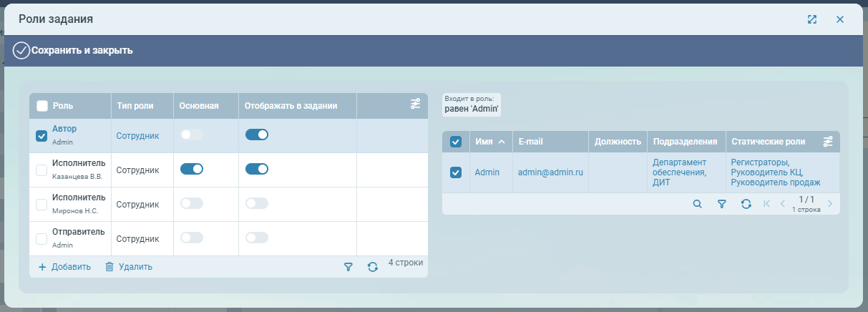The width and height of the screenshot is (868, 312).
Task: Click 'Сохранить и закрыть' button
Action: tap(73, 51)
